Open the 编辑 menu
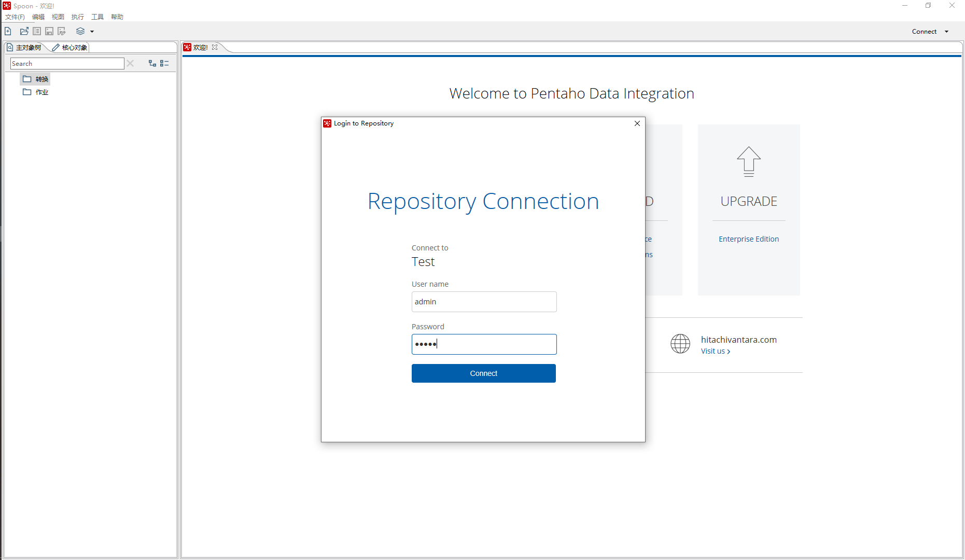965x560 pixels. 38,17
